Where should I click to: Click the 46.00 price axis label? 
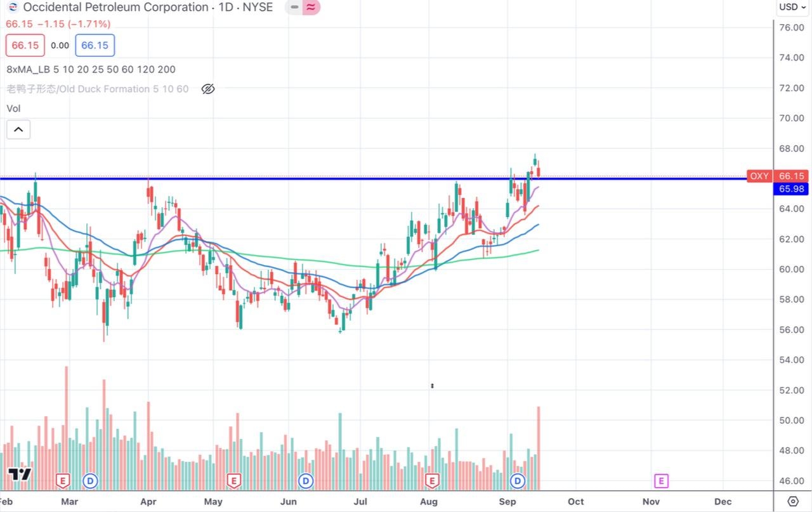[792, 481]
